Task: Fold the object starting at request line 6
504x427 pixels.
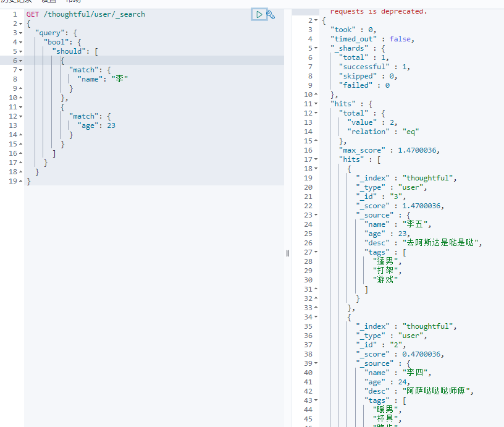Action: (21, 61)
